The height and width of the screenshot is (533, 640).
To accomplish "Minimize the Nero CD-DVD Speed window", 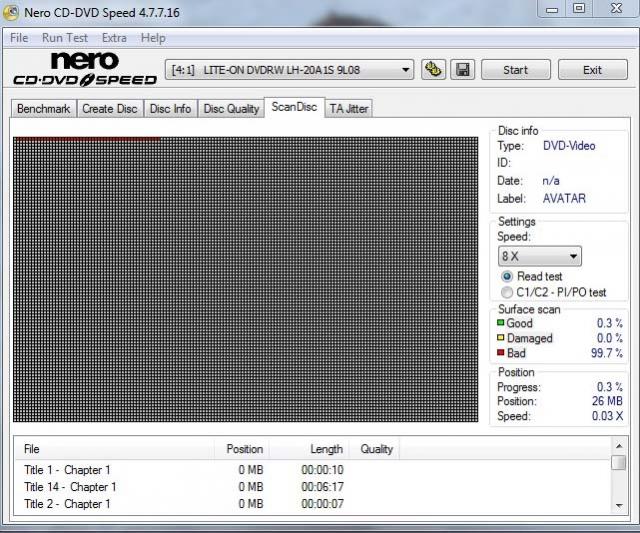I will (x=552, y=9).
